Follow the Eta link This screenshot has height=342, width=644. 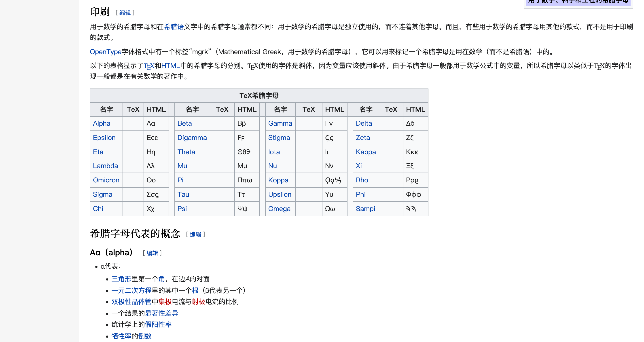pyautogui.click(x=98, y=152)
